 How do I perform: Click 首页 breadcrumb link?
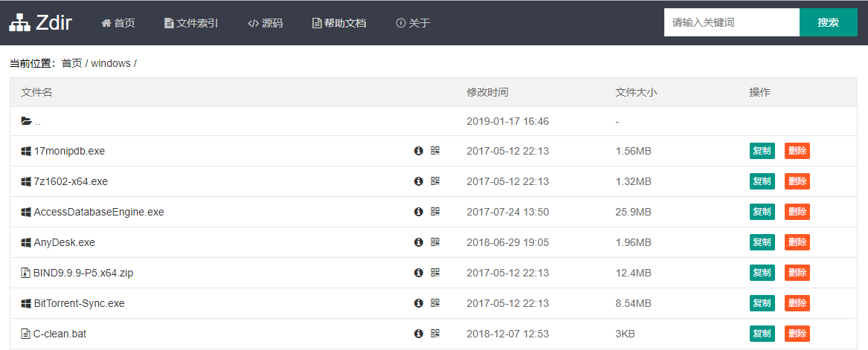(72, 64)
